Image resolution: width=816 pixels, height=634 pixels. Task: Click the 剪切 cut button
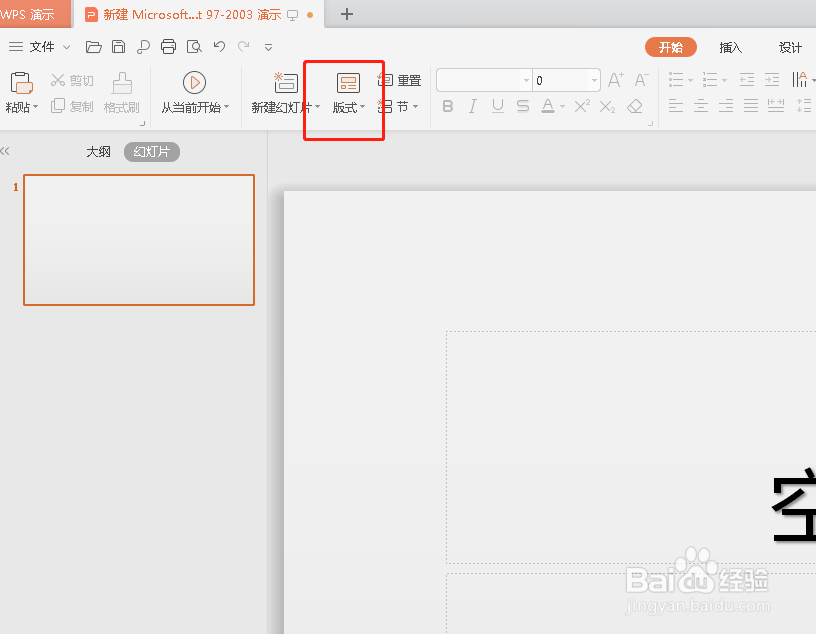pyautogui.click(x=72, y=81)
